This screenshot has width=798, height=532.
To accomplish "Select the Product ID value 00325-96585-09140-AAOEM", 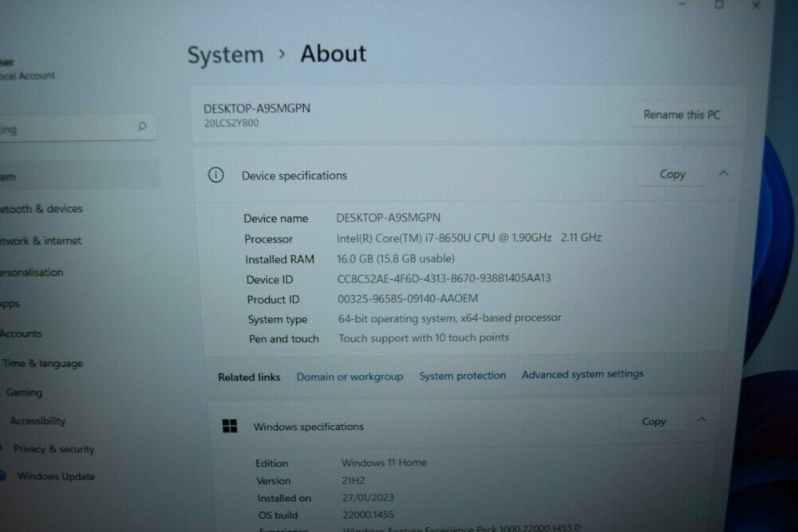I will tap(408, 298).
